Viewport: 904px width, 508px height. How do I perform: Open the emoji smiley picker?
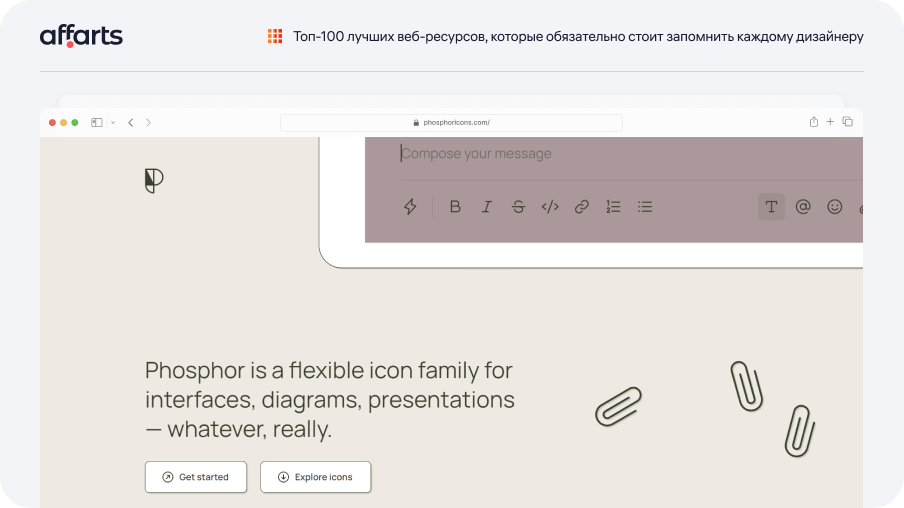835,206
